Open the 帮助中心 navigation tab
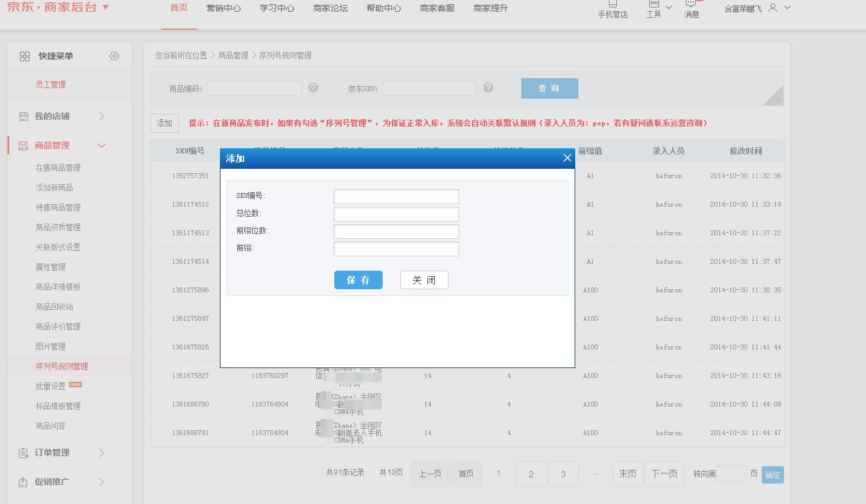The width and height of the screenshot is (866, 504). click(384, 8)
